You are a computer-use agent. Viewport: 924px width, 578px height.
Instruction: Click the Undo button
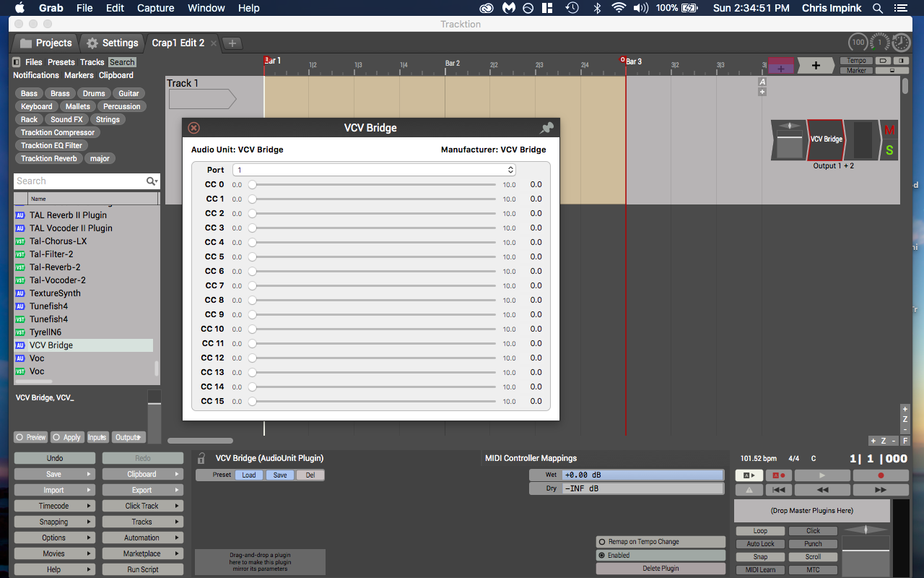pos(54,458)
